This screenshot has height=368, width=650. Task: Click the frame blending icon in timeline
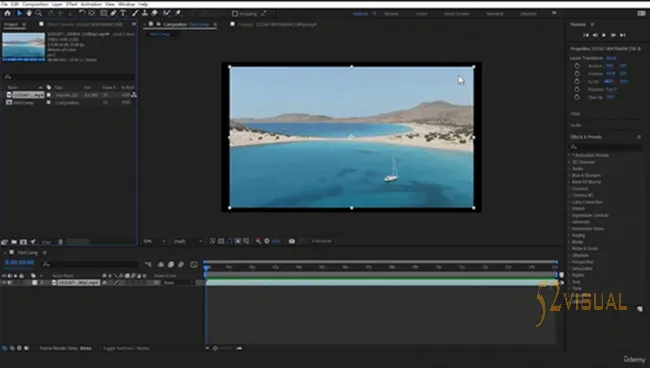click(x=171, y=264)
